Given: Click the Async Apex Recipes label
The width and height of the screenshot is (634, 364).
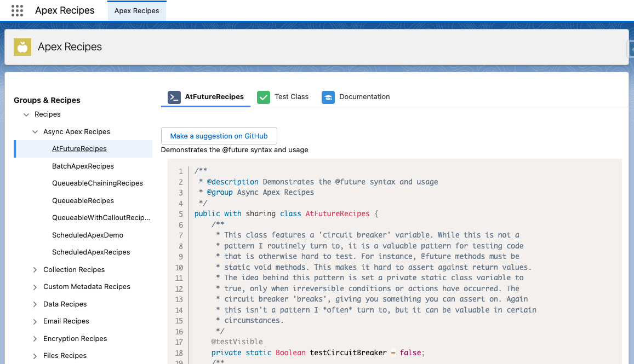Looking at the screenshot, I should click(x=77, y=132).
